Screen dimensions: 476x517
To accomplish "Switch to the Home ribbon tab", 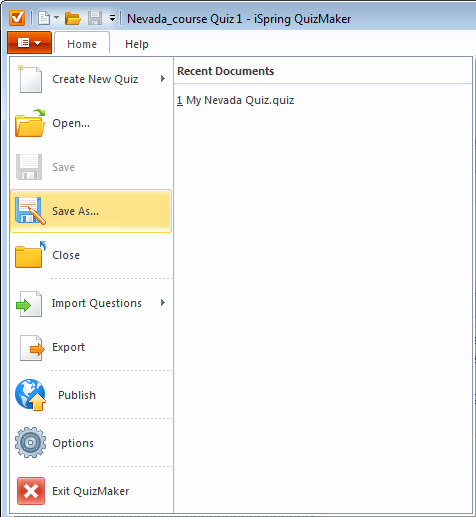I will click(82, 43).
